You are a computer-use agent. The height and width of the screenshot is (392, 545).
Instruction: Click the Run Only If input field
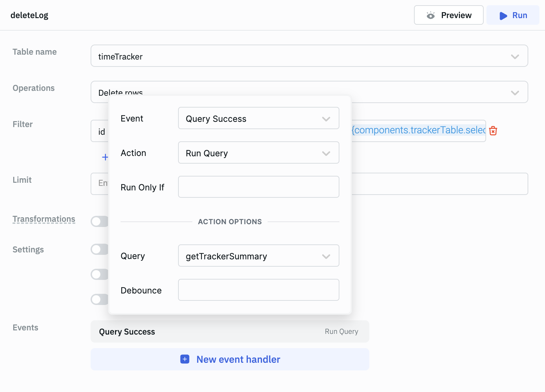(x=258, y=187)
